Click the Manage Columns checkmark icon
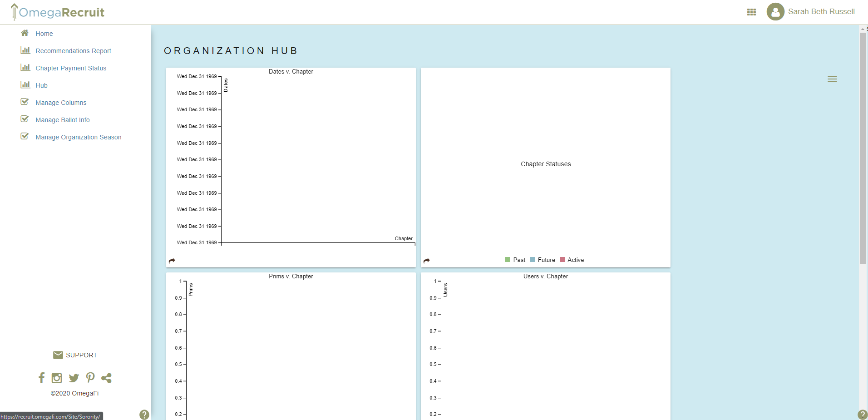The width and height of the screenshot is (868, 420). coord(25,102)
